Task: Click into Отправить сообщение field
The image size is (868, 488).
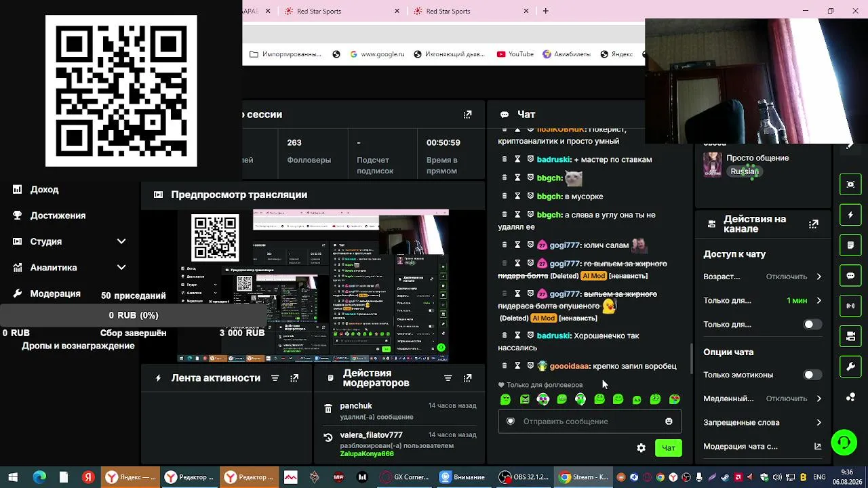Action: (590, 422)
